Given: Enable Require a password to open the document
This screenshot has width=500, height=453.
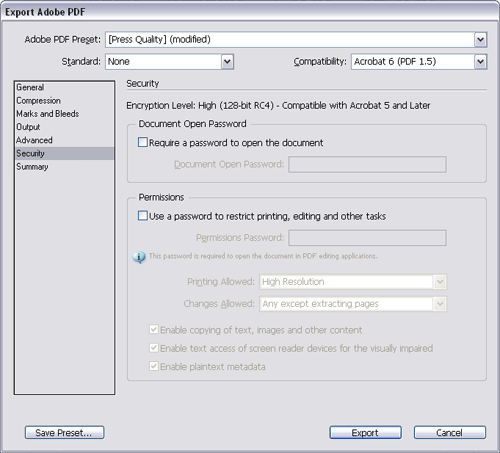Looking at the screenshot, I should pyautogui.click(x=143, y=142).
